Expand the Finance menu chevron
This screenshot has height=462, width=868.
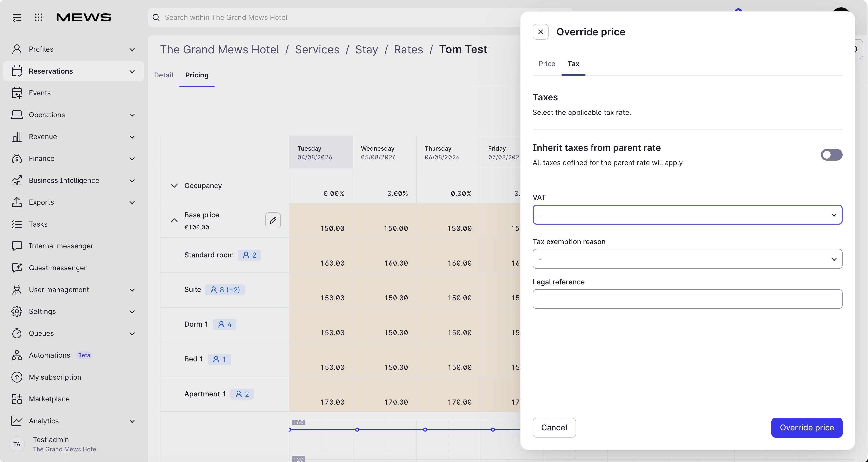click(x=132, y=159)
